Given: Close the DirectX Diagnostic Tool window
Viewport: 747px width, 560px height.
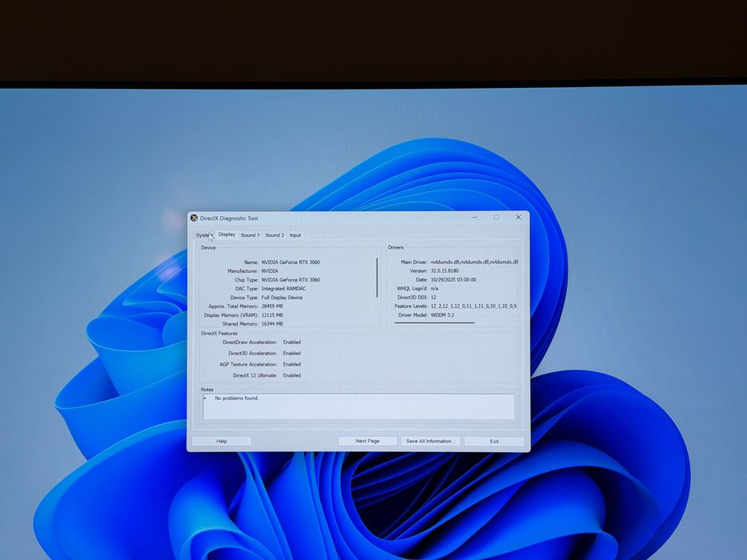Looking at the screenshot, I should tap(518, 217).
